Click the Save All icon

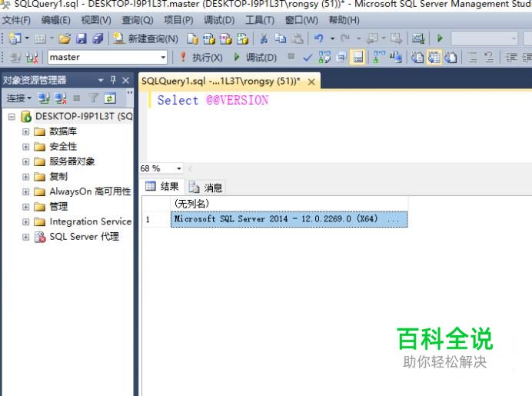coord(98,38)
